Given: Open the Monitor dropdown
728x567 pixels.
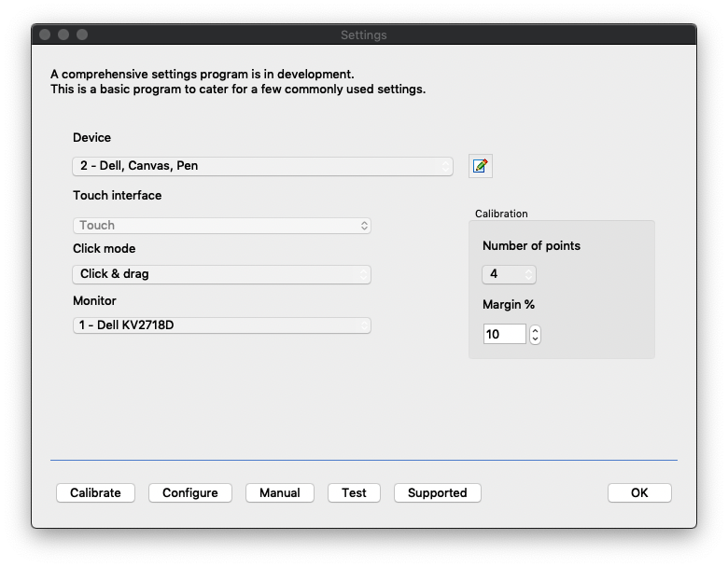Looking at the screenshot, I should pos(222,325).
